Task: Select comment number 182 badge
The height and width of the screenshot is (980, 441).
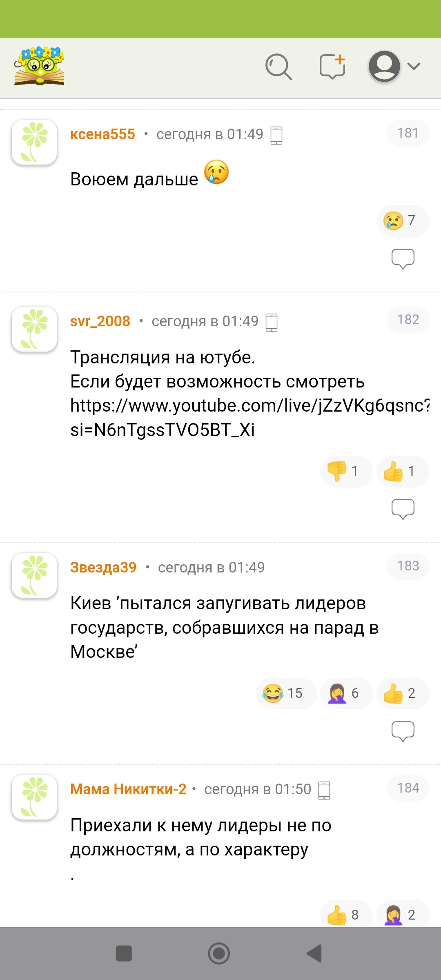Action: coord(408,320)
